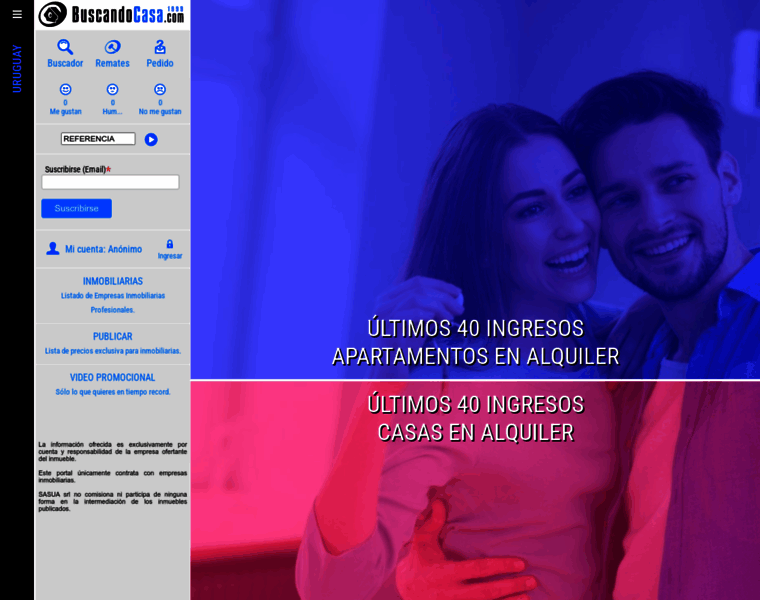Viewport: 760px width, 600px height.
Task: Open the Rematess text label
Action: coord(112,63)
